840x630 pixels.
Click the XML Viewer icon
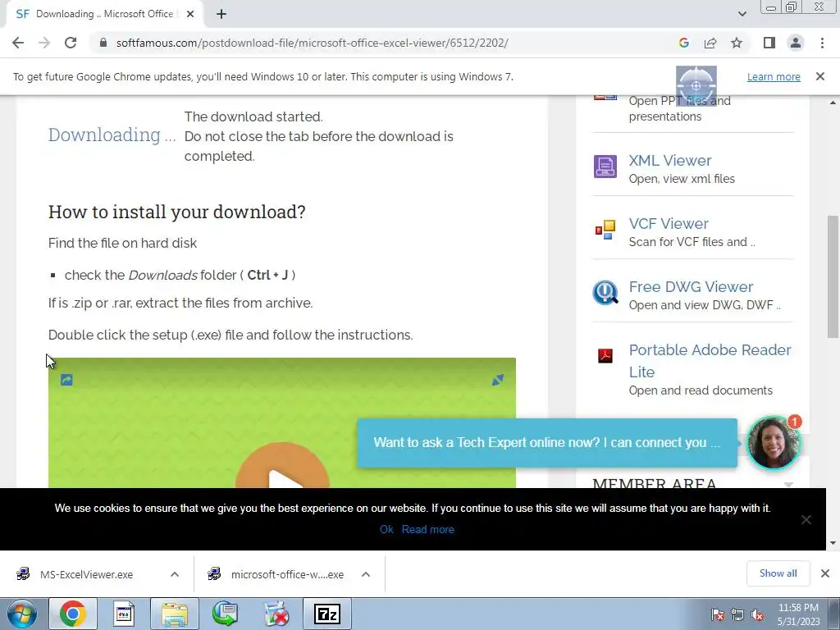pos(605,167)
